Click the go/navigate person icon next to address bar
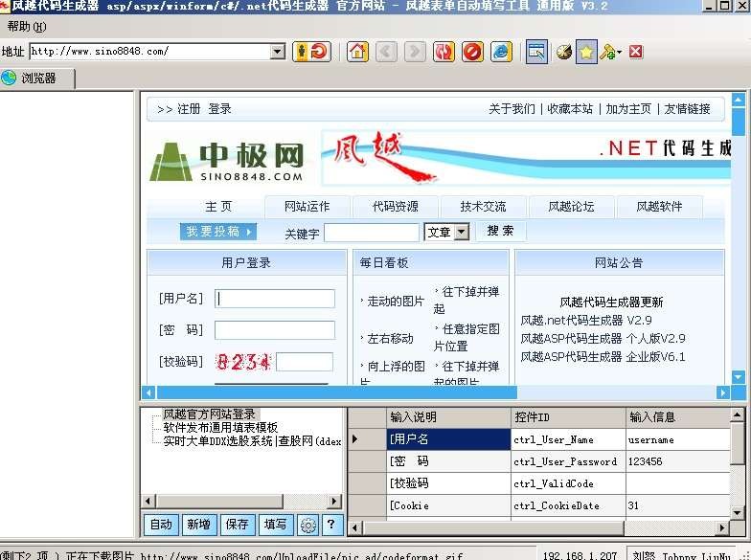Viewport: 751px width, 560px height. [x=301, y=52]
